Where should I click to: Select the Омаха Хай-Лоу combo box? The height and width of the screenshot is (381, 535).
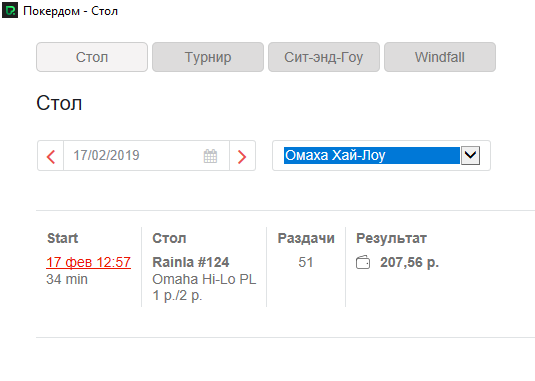click(381, 156)
